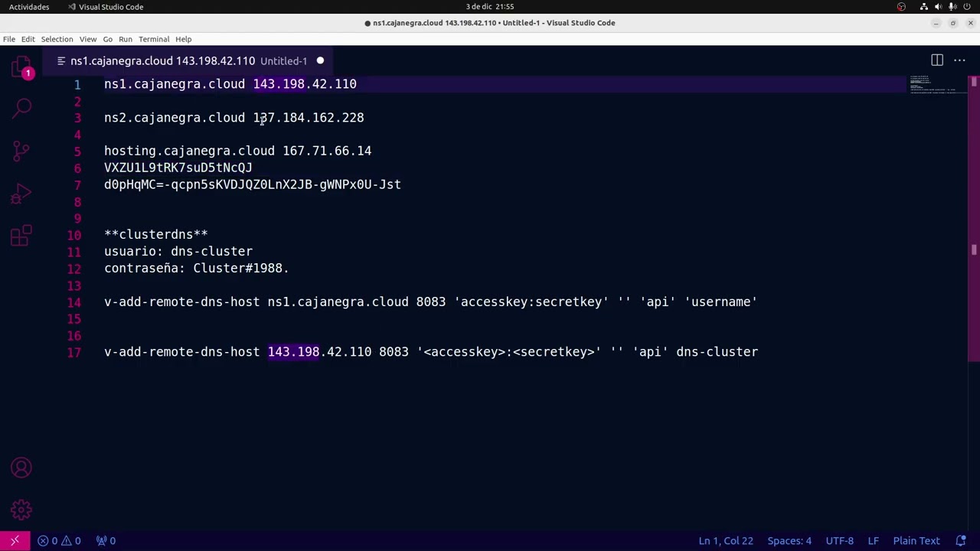Select the Untitled-1 editor tab
The height and width of the screenshot is (551, 980).
click(189, 60)
